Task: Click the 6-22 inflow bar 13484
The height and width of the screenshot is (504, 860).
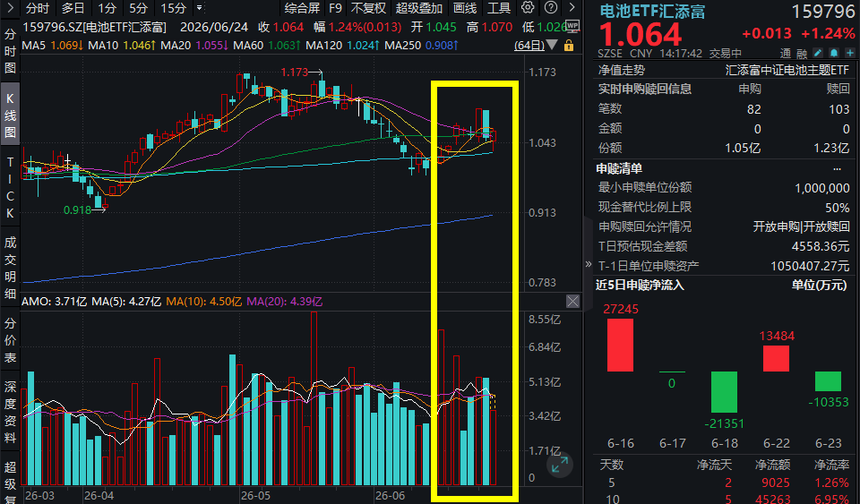Action: click(776, 358)
